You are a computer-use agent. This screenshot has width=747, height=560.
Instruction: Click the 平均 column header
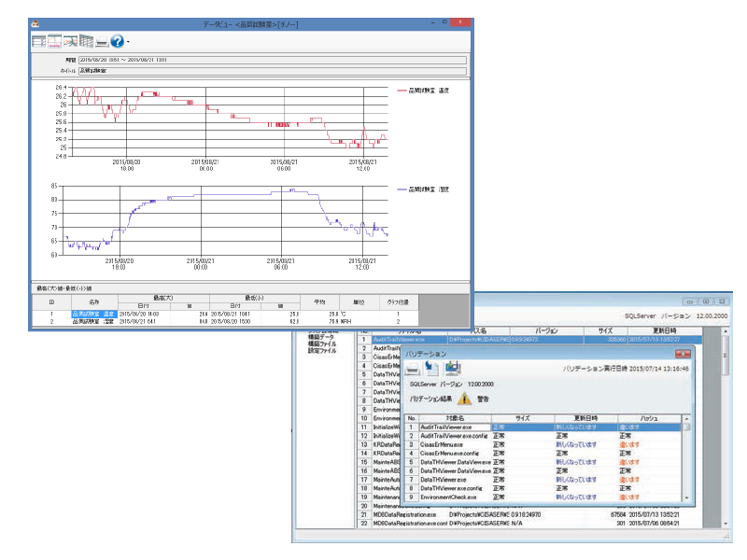coord(319,301)
